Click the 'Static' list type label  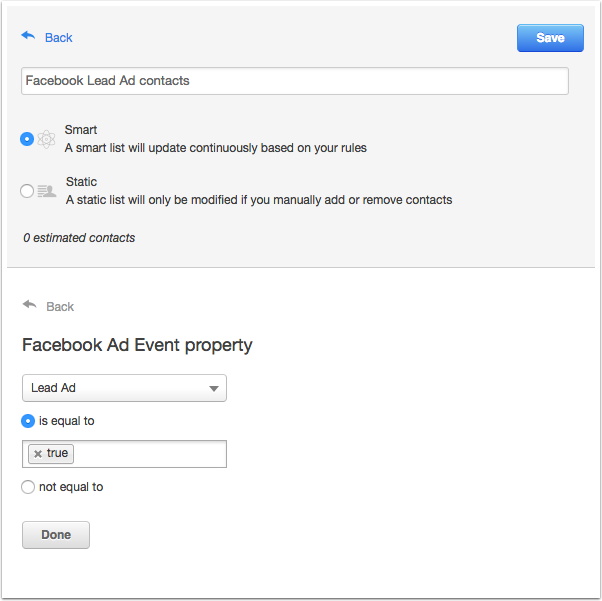(x=81, y=182)
